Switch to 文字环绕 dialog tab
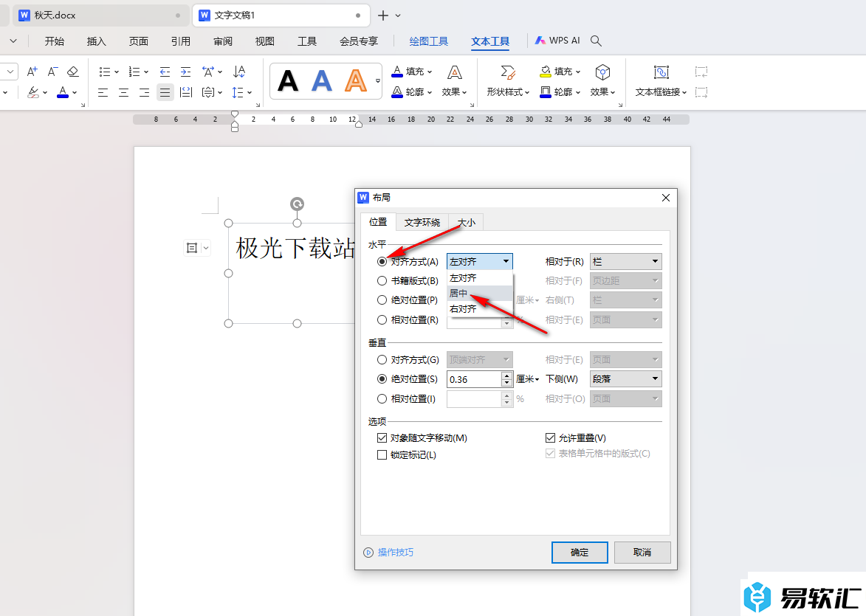866x616 pixels. (422, 222)
